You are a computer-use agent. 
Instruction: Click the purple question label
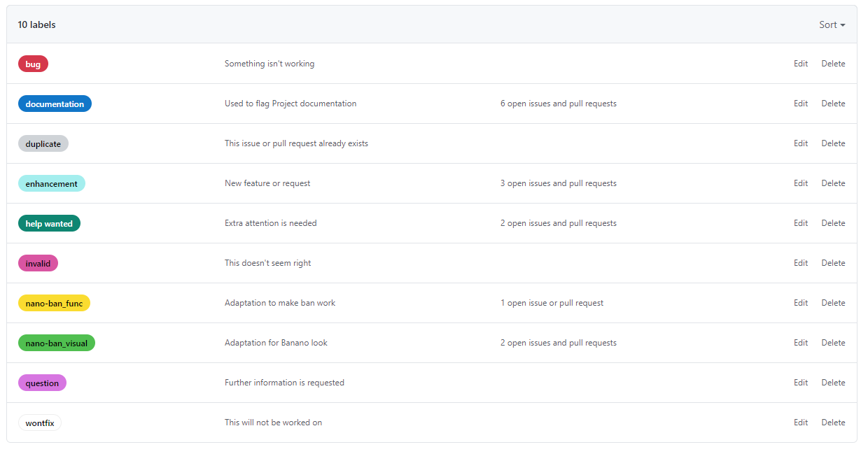42,383
